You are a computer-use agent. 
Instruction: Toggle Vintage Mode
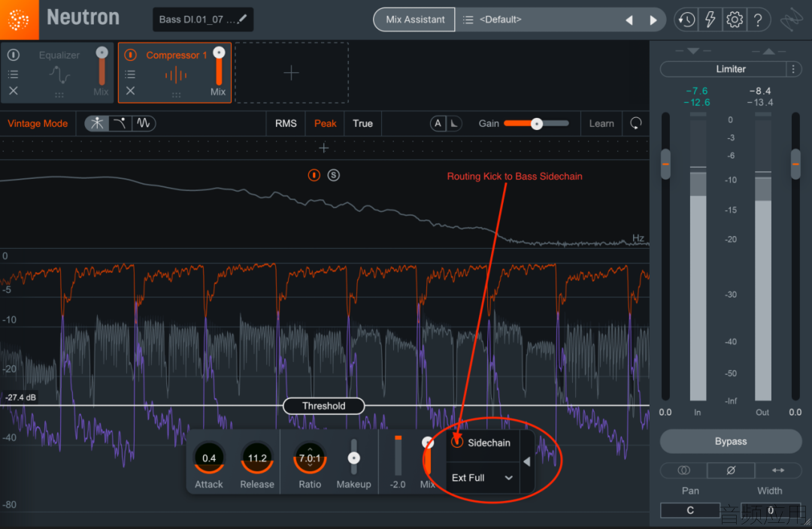[38, 123]
